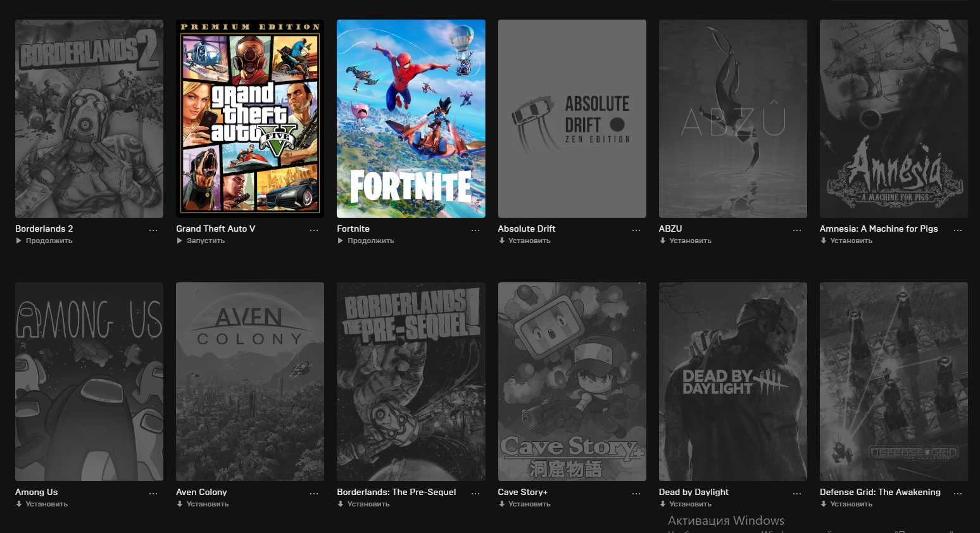Click the 'Dead by Daylight' title text
980x533 pixels.
pos(694,492)
